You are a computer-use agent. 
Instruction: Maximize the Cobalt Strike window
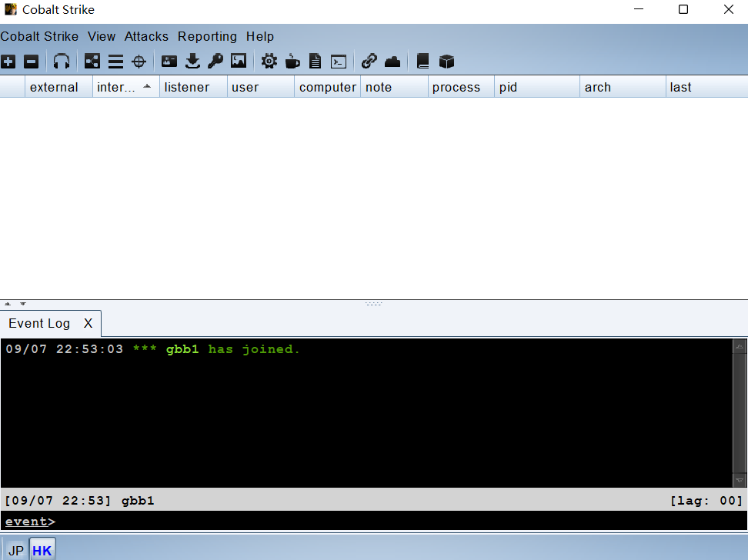683,9
